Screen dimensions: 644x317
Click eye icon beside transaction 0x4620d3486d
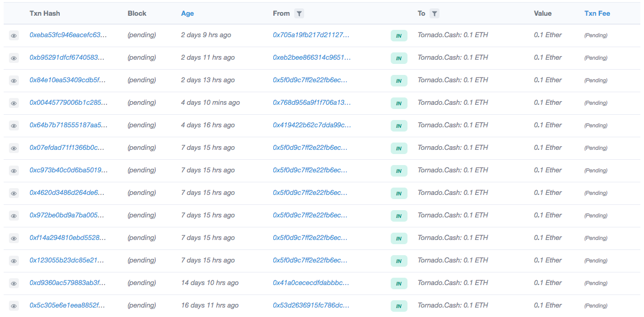[14, 193]
